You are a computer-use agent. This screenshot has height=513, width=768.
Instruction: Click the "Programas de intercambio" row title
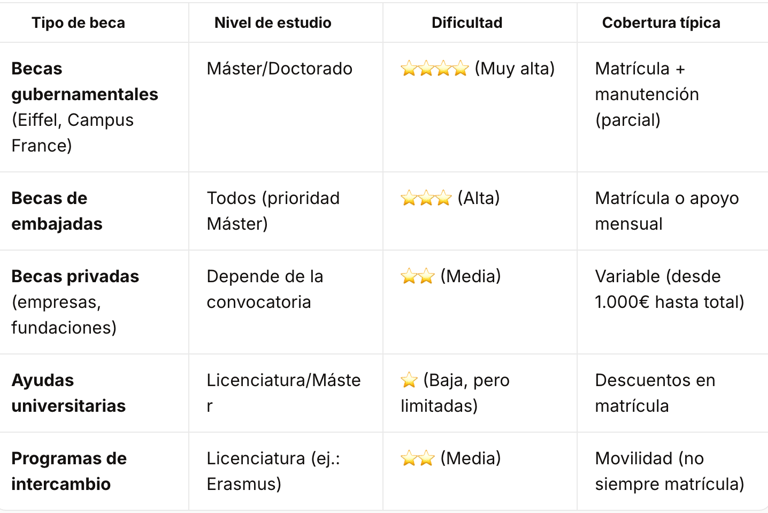[x=69, y=471]
